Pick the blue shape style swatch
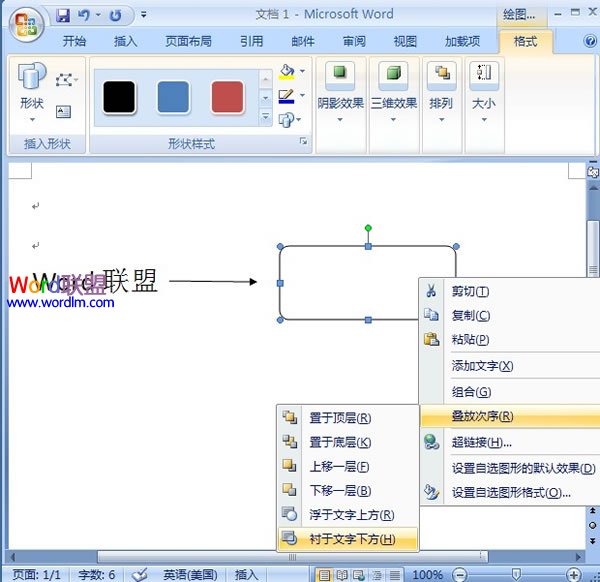Image resolution: width=600 pixels, height=582 pixels. (x=173, y=97)
